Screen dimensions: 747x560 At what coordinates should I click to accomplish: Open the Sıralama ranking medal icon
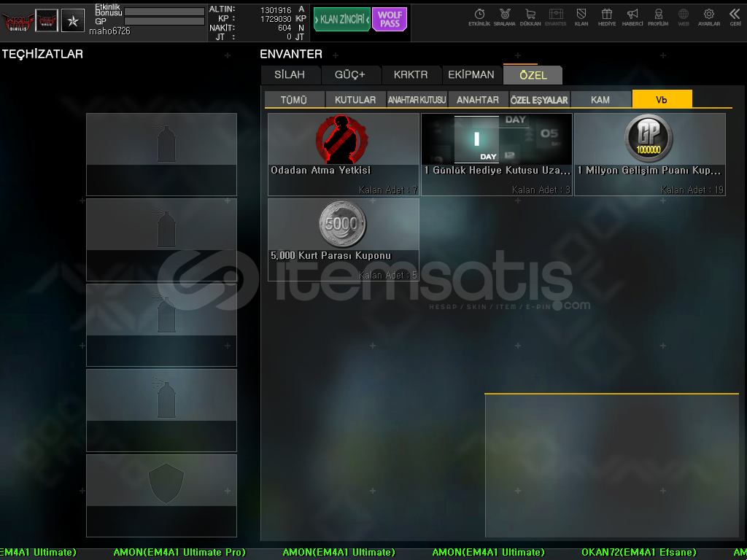[x=504, y=17]
